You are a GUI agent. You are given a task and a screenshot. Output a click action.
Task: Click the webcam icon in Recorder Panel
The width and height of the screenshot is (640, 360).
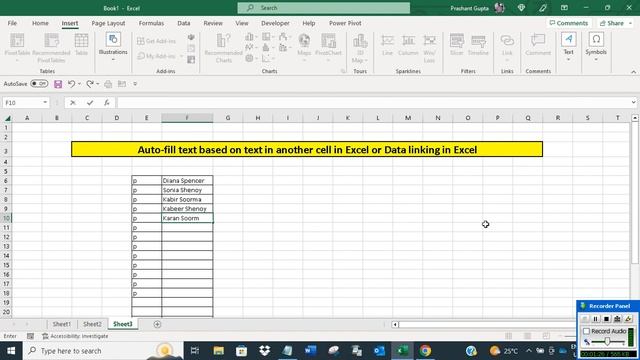(x=617, y=319)
